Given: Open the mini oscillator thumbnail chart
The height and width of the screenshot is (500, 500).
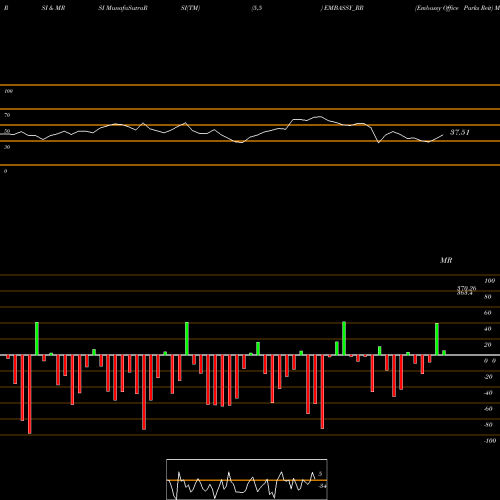Looking at the screenshot, I should click(247, 479).
